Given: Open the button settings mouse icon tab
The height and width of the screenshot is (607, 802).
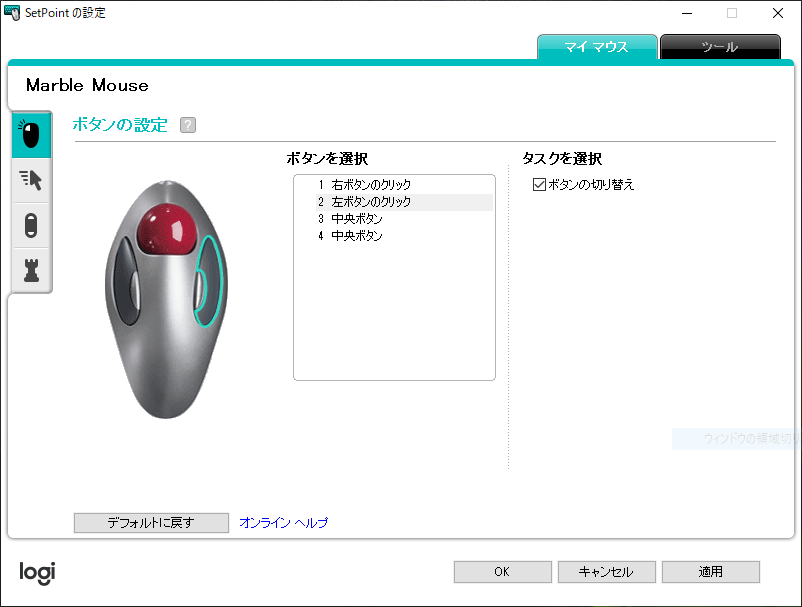Looking at the screenshot, I should (31, 134).
